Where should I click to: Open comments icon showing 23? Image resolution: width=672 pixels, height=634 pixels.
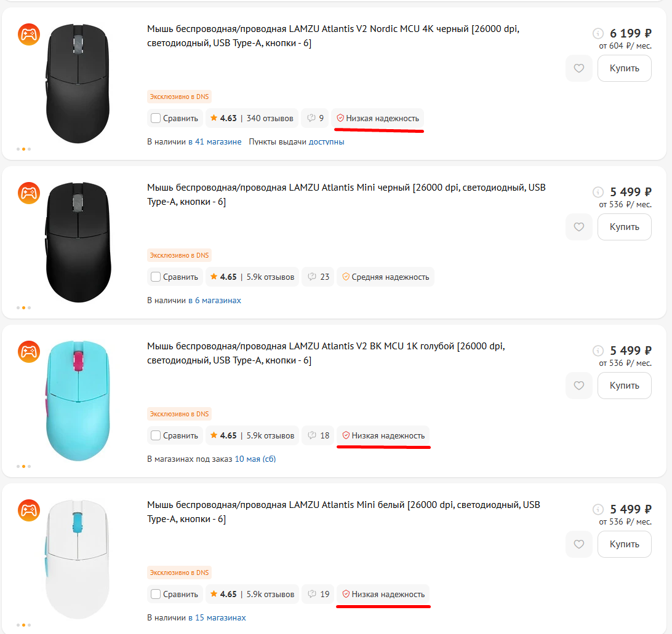(319, 277)
